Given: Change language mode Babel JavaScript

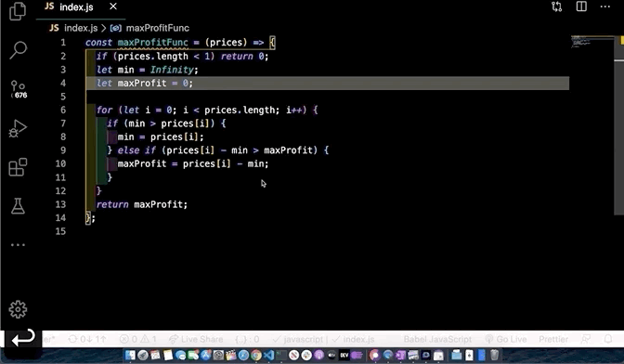Looking at the screenshot, I should coord(437,339).
